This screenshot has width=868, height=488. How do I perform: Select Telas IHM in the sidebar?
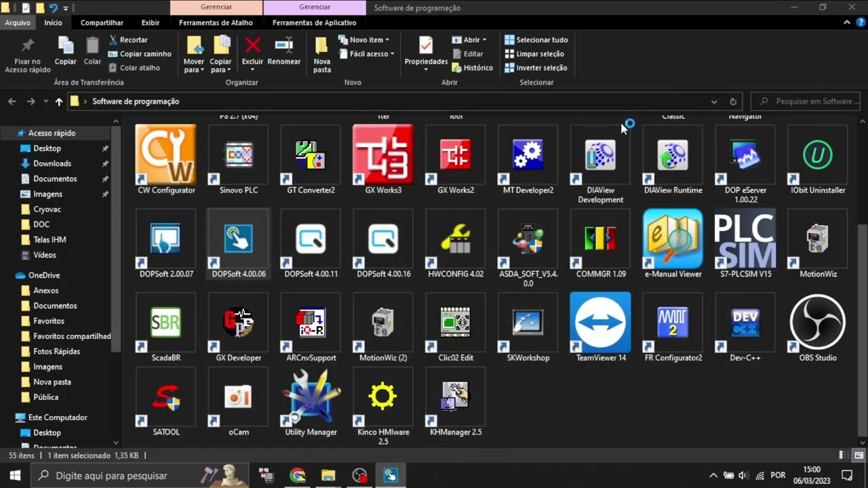coord(50,239)
